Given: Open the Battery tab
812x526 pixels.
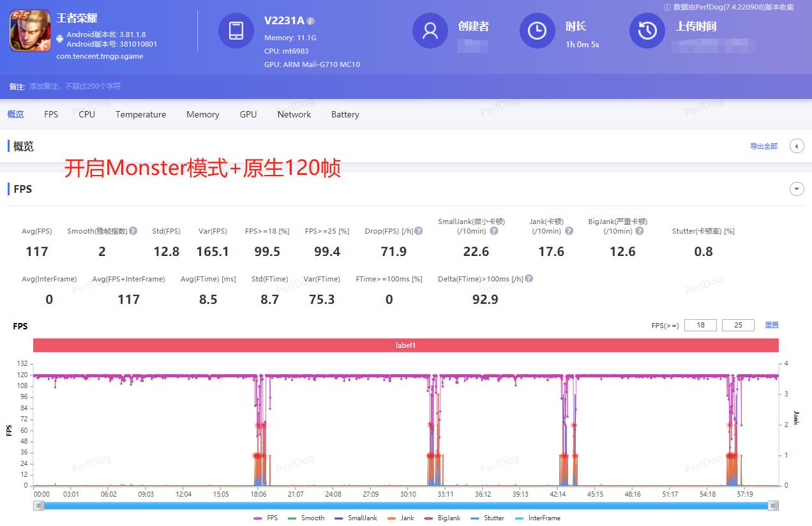Looking at the screenshot, I should click(x=345, y=114).
